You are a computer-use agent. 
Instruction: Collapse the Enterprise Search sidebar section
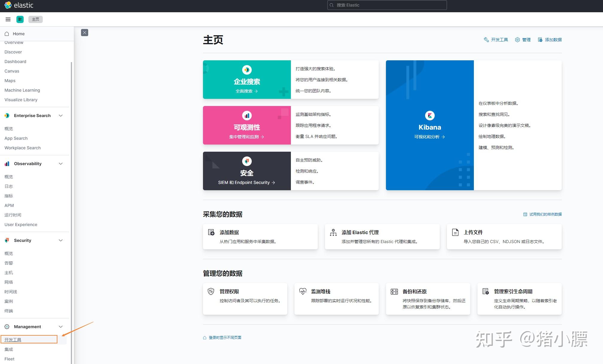point(61,116)
